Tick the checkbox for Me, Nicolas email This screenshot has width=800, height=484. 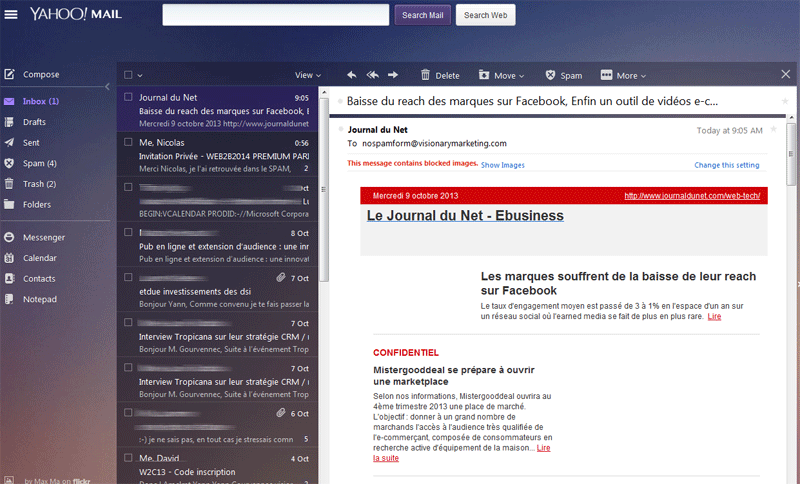128,142
